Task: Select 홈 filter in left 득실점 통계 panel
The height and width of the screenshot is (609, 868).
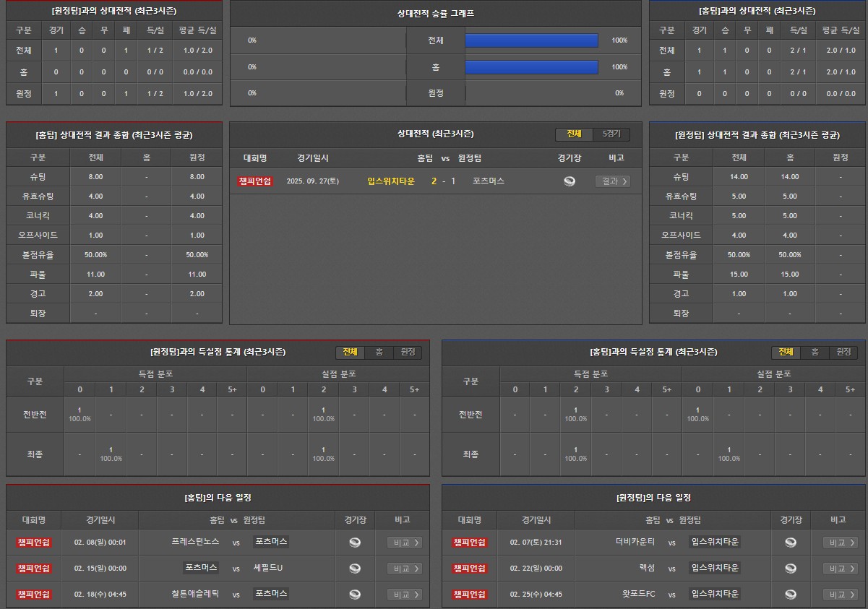Action: click(379, 352)
